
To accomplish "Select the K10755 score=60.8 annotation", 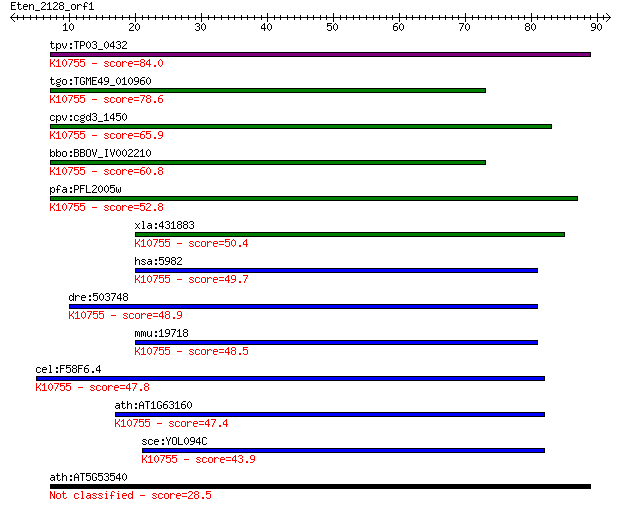I will tap(106, 172).
